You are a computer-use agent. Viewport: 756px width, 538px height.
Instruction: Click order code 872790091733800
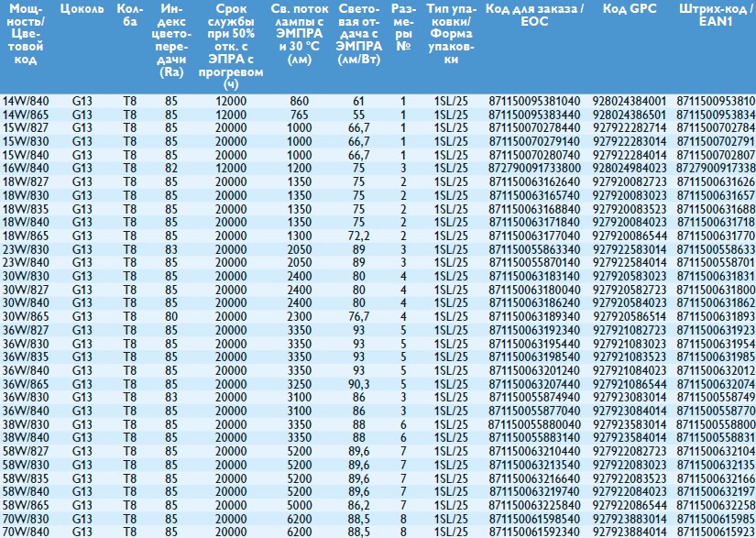tap(534, 168)
